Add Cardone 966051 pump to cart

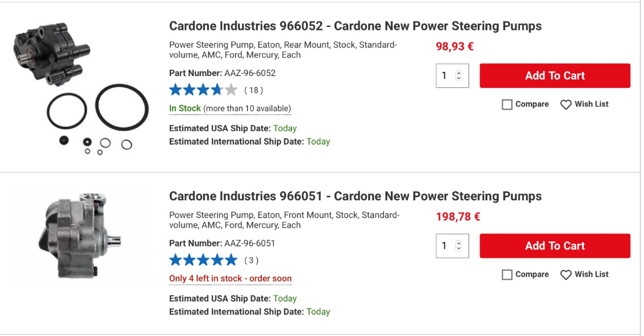pyautogui.click(x=554, y=246)
